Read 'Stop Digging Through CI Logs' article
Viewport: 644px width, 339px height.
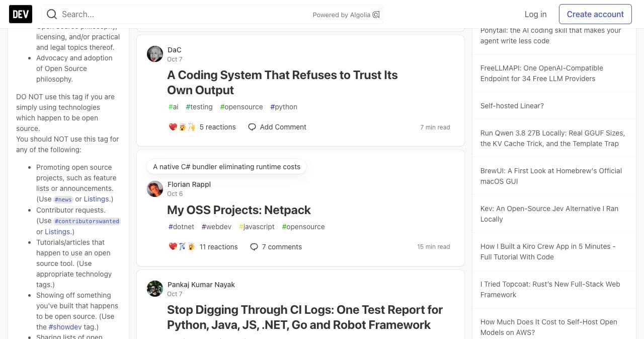305,317
